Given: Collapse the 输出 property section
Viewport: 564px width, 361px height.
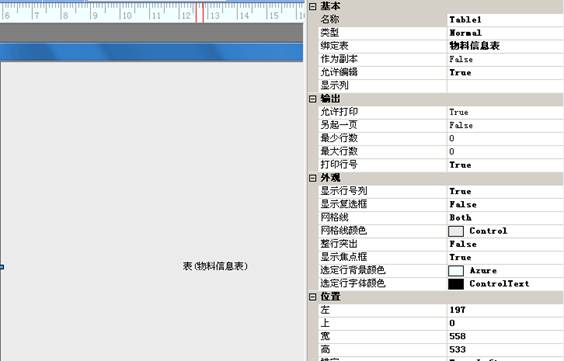Looking at the screenshot, I should 313,99.
